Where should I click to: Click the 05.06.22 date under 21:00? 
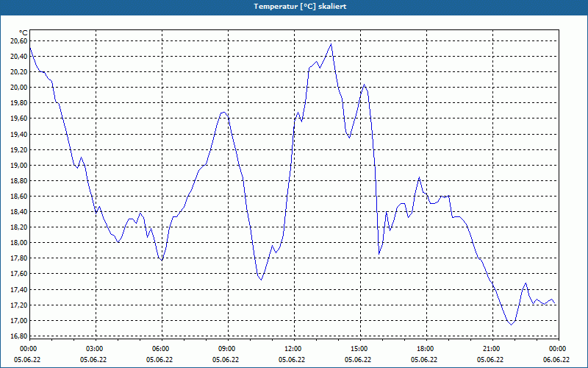pyautogui.click(x=490, y=360)
